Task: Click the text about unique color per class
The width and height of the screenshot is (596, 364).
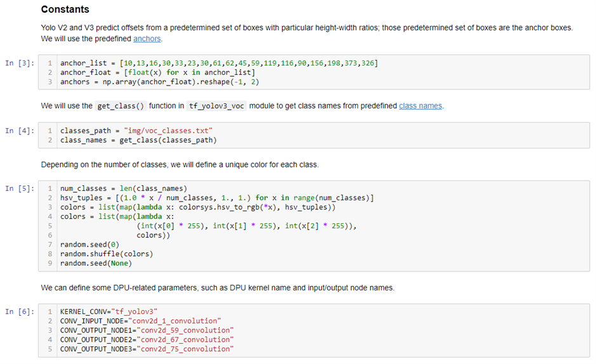Action: click(x=180, y=165)
